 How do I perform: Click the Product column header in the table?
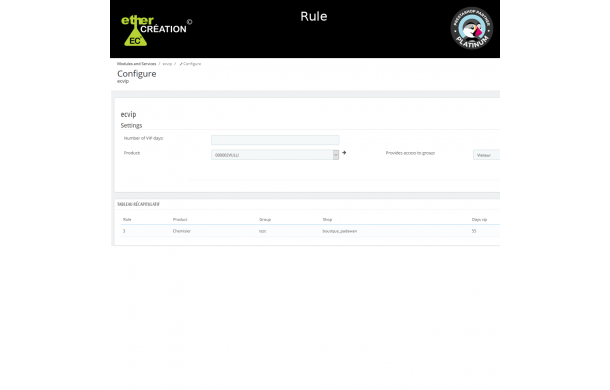[180, 220]
